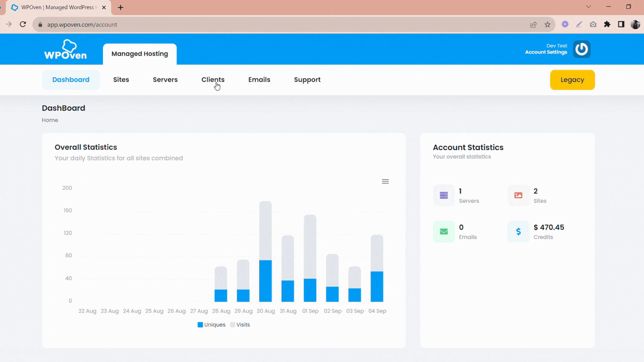This screenshot has width=644, height=362.
Task: Open the Support menu
Action: tap(307, 80)
